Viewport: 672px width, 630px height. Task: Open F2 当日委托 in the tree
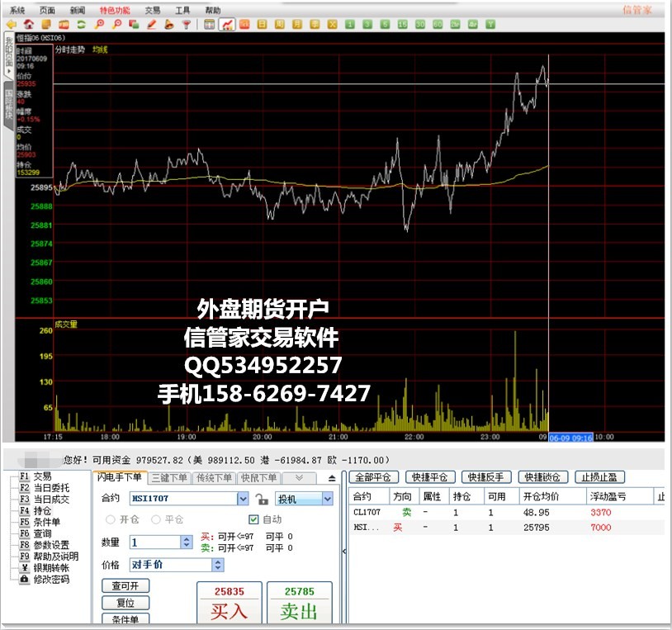point(45,488)
